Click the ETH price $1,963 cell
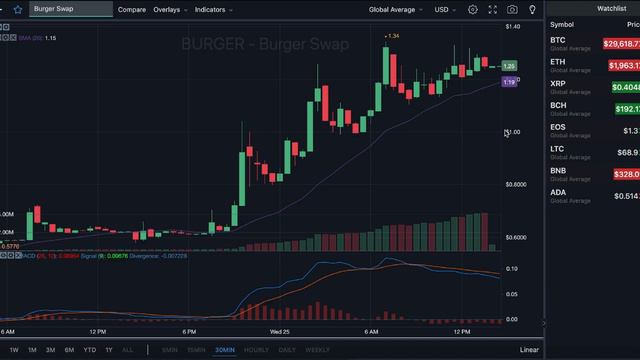 (624, 65)
